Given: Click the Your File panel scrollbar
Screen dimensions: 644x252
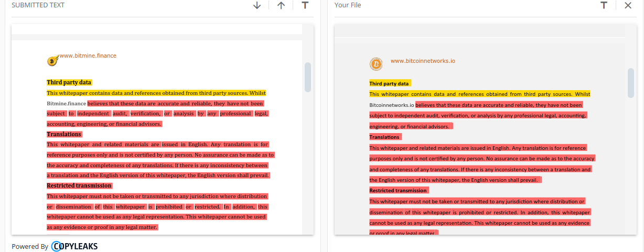Looking at the screenshot, I should click(631, 83).
